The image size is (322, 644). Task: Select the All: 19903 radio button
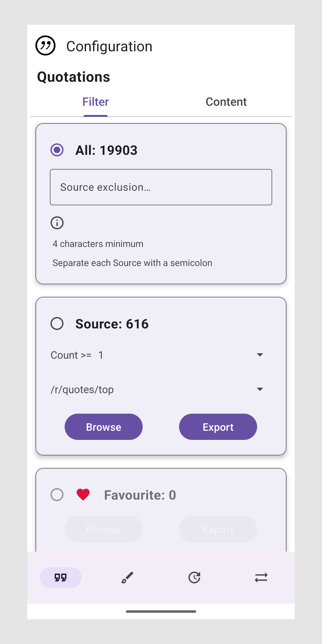click(57, 150)
